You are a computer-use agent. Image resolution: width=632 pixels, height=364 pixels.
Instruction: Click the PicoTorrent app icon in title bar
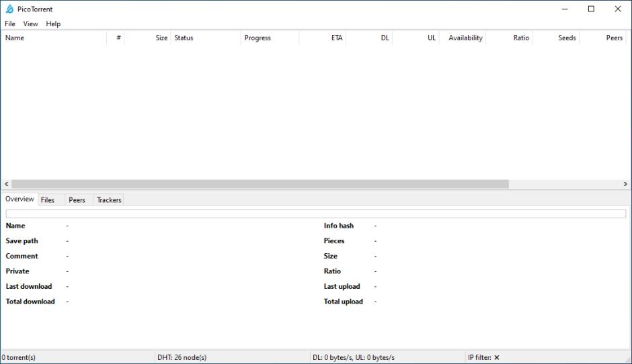[9, 9]
